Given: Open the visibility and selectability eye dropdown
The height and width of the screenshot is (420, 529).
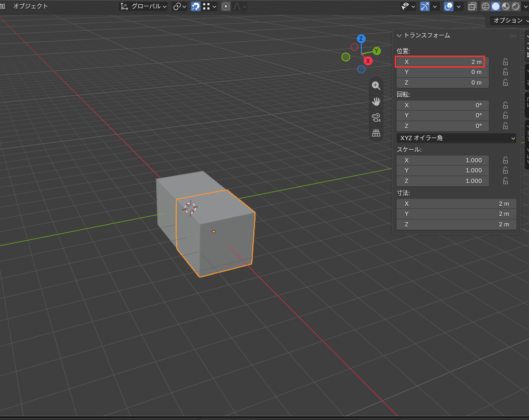Looking at the screenshot, I should click(408, 6).
